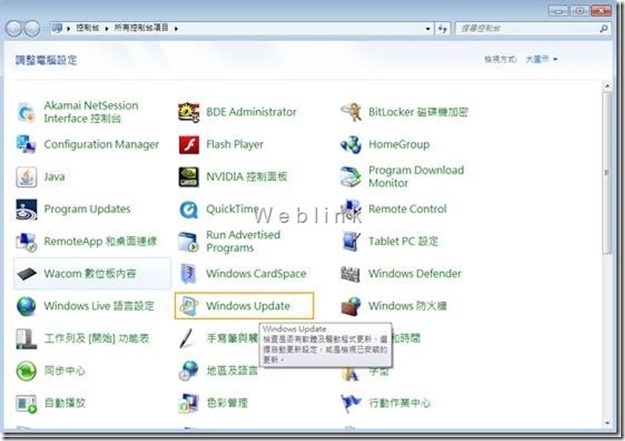Expand the arrow after 所有控制台項目 breadcrumb
The height and width of the screenshot is (441, 625).
[x=176, y=28]
